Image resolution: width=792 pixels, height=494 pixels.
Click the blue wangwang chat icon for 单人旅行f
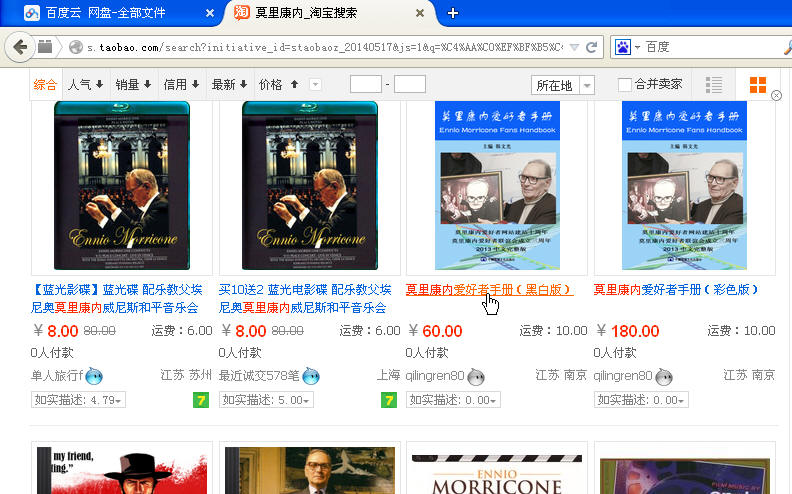94,376
